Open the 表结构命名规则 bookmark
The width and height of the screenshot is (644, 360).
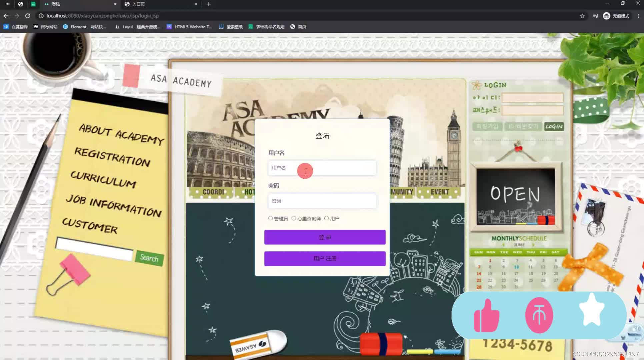tap(266, 27)
